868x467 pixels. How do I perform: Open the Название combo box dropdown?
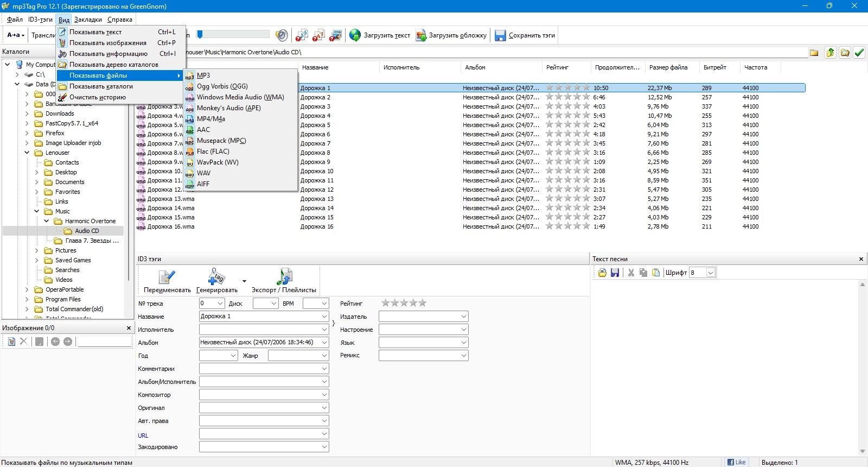pyautogui.click(x=324, y=317)
